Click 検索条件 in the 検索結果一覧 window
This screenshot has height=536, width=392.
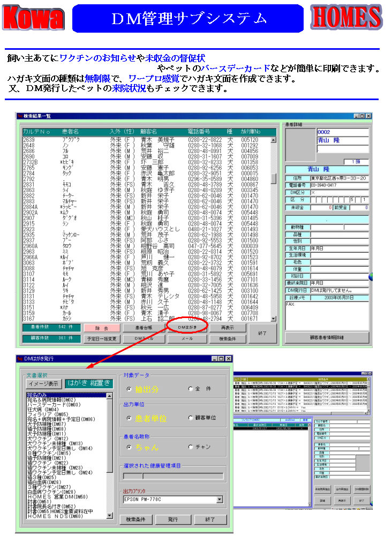tap(228, 339)
